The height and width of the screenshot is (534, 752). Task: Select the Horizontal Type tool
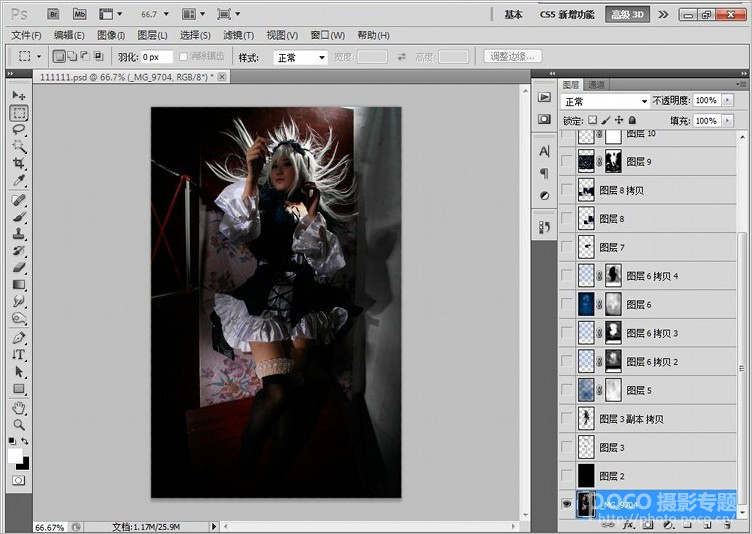click(x=19, y=354)
